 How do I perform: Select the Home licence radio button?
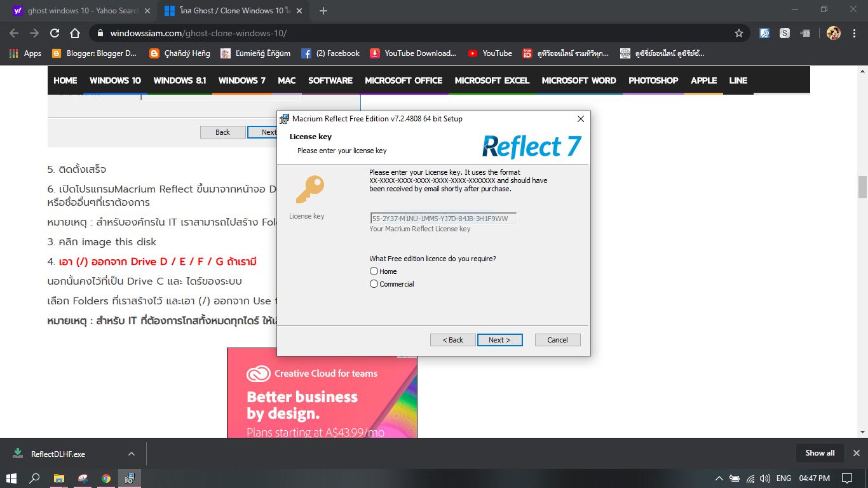click(374, 271)
